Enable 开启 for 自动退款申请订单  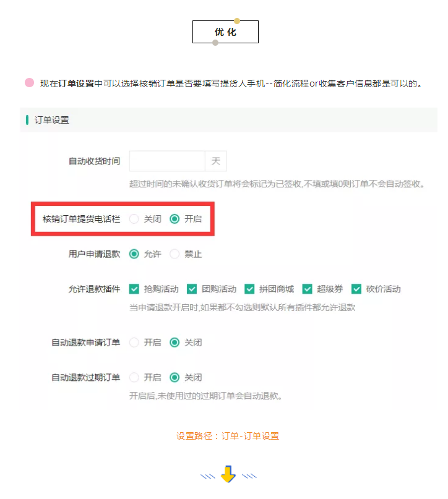(x=134, y=343)
